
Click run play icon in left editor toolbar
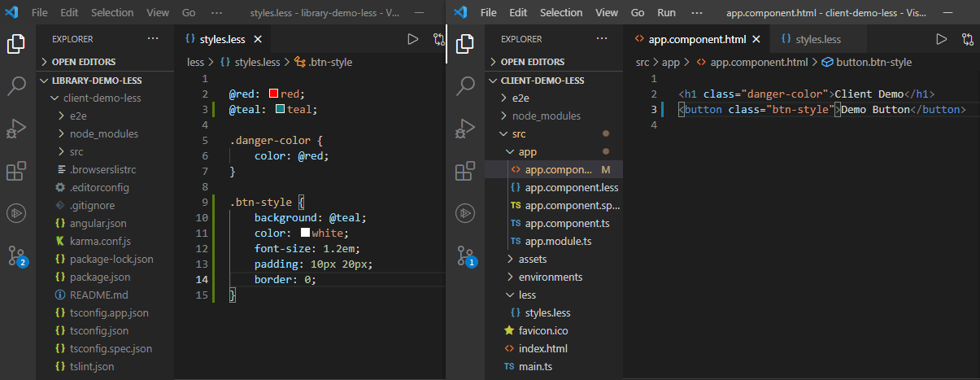412,39
